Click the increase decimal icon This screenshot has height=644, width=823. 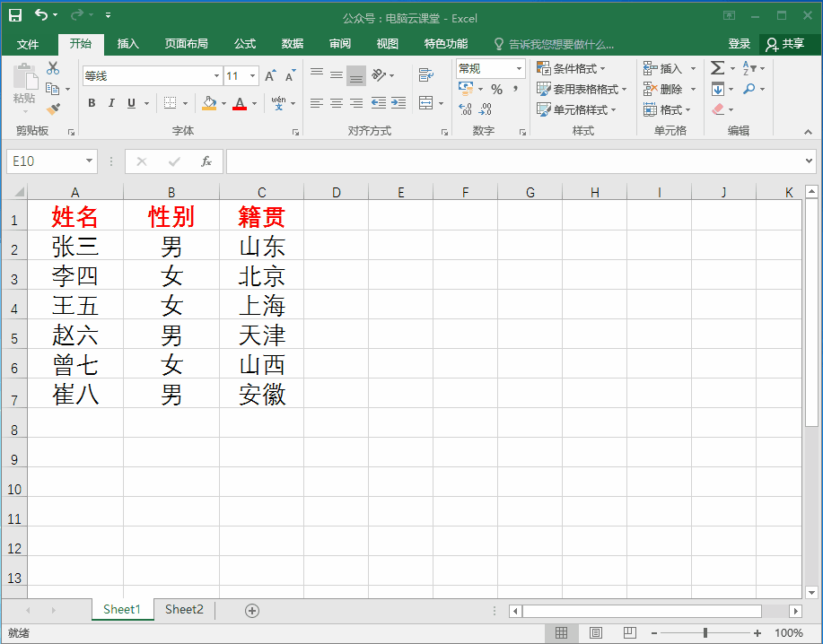point(465,109)
